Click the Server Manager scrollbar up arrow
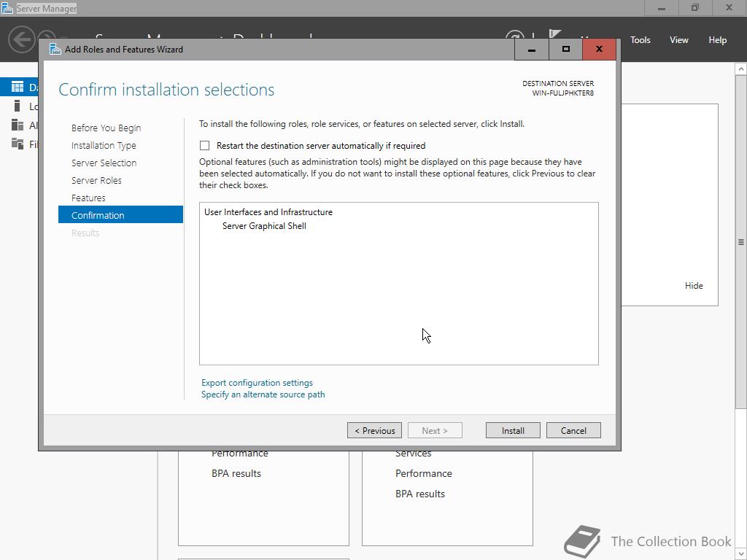Screen dimensions: 747x560 pos(741,69)
